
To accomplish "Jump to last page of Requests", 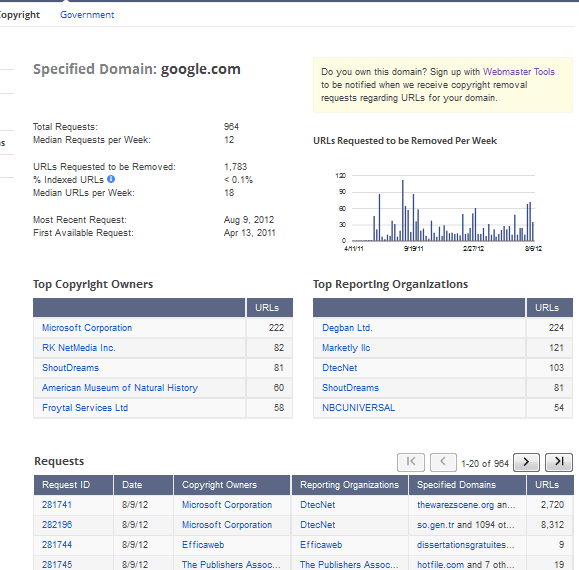I will (x=559, y=462).
